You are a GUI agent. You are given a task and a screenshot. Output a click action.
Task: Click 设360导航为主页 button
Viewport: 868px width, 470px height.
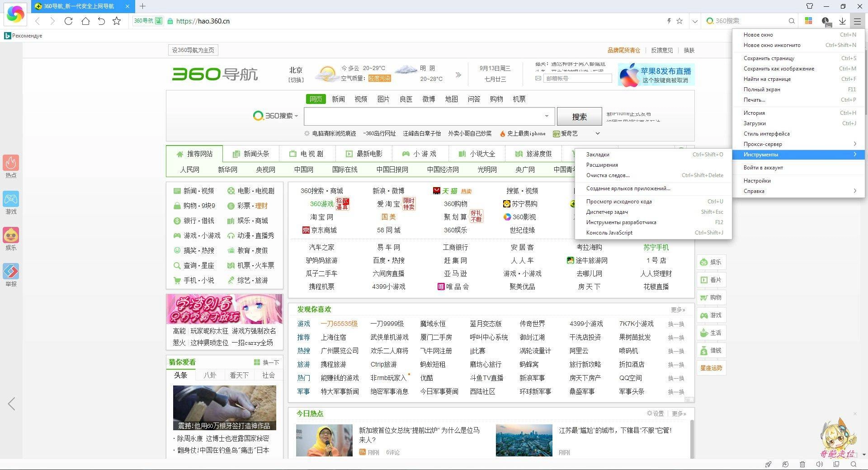click(x=193, y=50)
